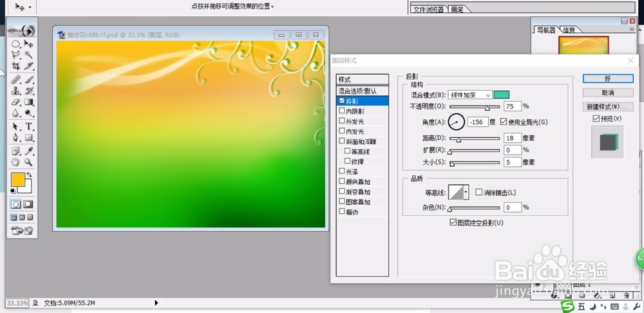Select the Brush tool

28,80
